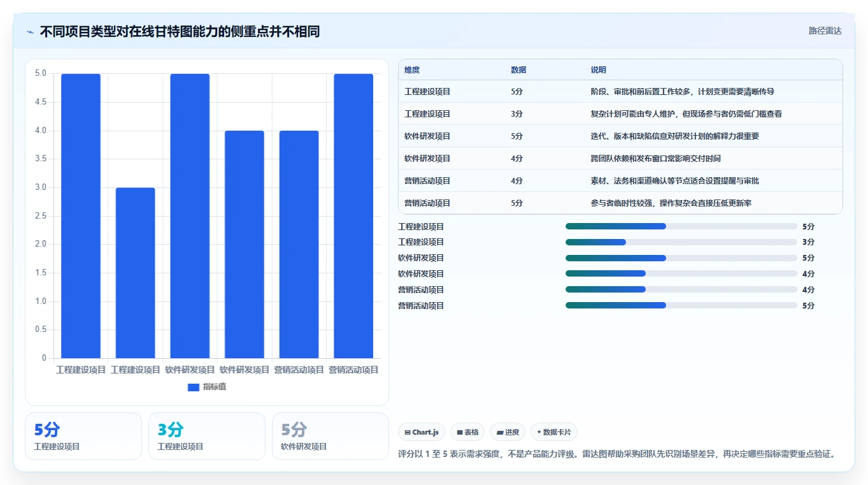
Task: Select the 软件研发项目 chart bar reaching 5.0
Action: (190, 216)
